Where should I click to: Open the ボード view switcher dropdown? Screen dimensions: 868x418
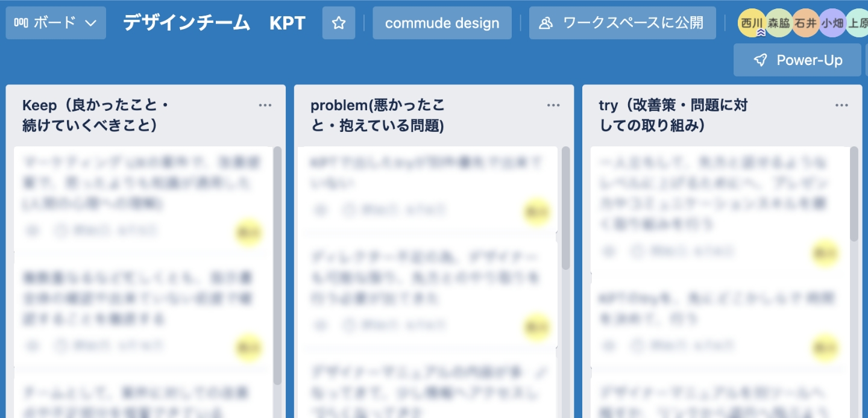pyautogui.click(x=56, y=23)
